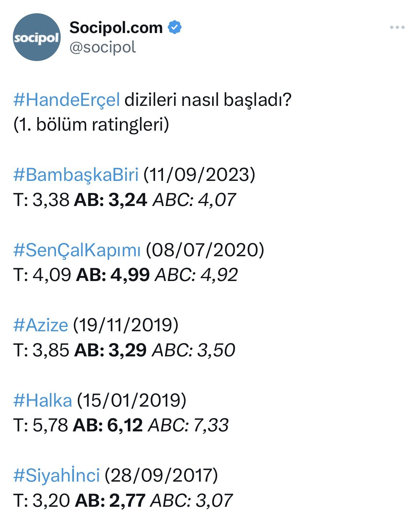Click the Socipol.com display name

click(116, 28)
